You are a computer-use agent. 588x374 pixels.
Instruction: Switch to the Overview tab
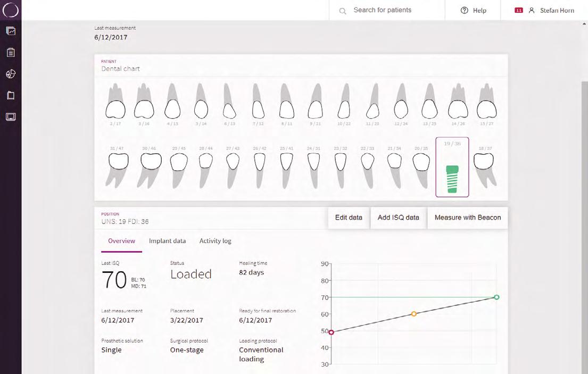click(x=121, y=241)
